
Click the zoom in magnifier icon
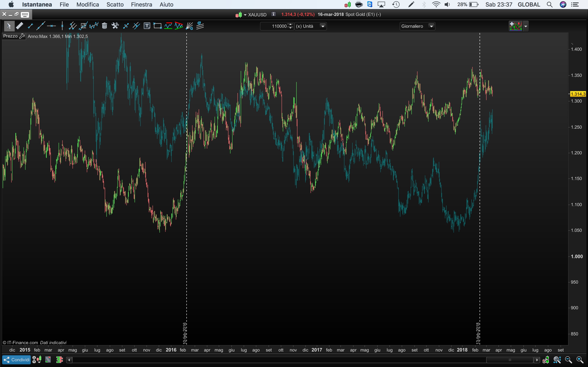tap(580, 360)
